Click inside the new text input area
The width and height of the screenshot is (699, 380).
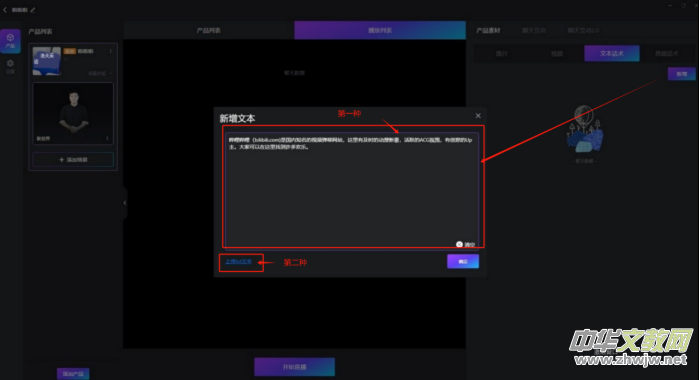click(x=352, y=190)
